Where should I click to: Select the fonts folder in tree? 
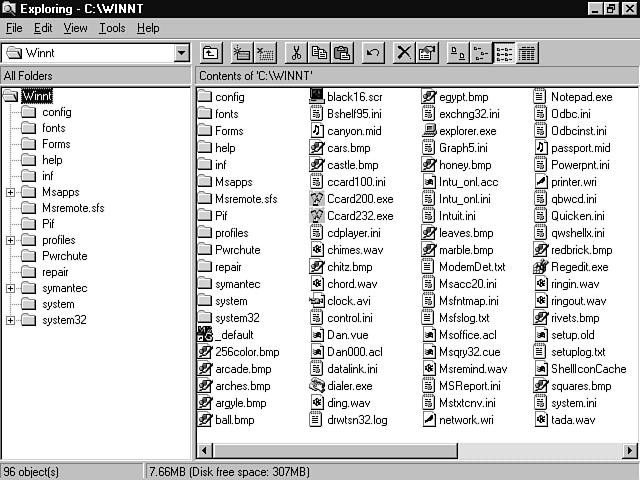tap(54, 128)
